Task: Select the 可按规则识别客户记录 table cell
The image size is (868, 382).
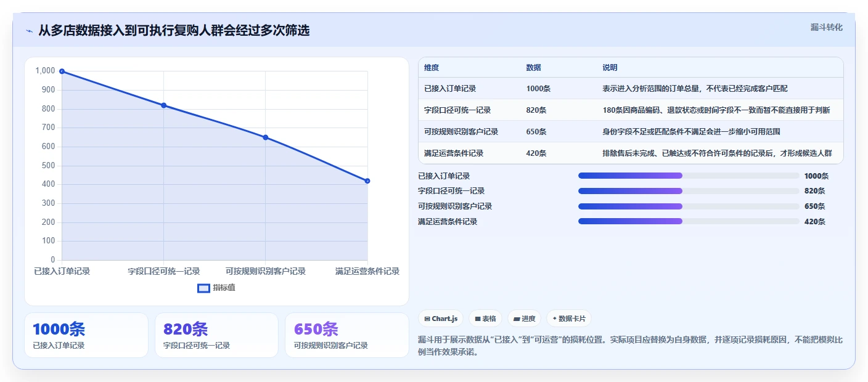Action: click(x=461, y=132)
